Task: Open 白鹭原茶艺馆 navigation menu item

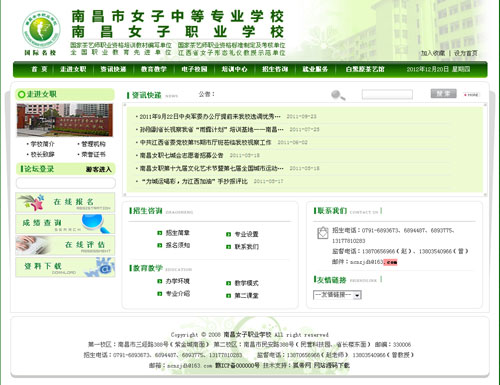Action: pyautogui.click(x=365, y=69)
